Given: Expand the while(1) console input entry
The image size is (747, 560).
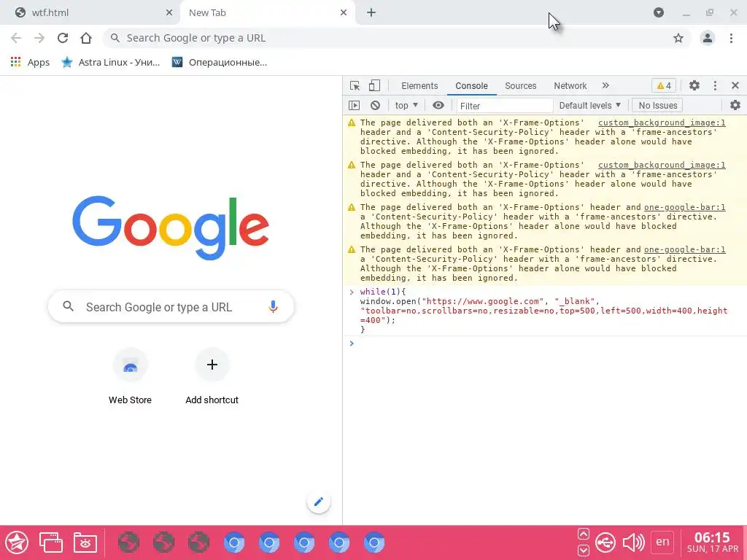Looking at the screenshot, I should pos(352,292).
